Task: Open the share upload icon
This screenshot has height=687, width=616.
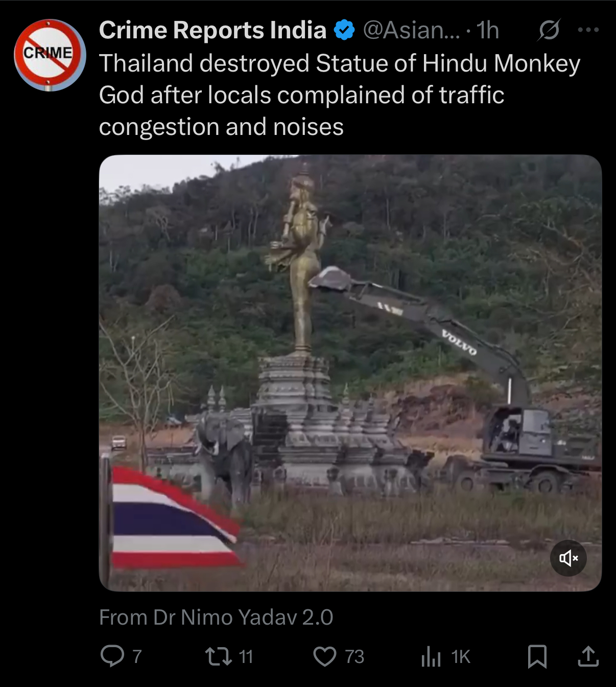Action: pos(588,656)
